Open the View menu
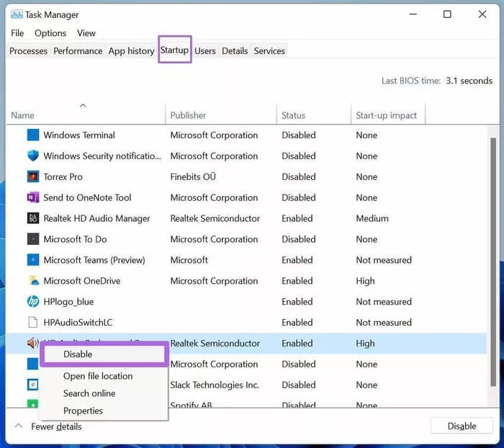504x448 pixels. 86,33
